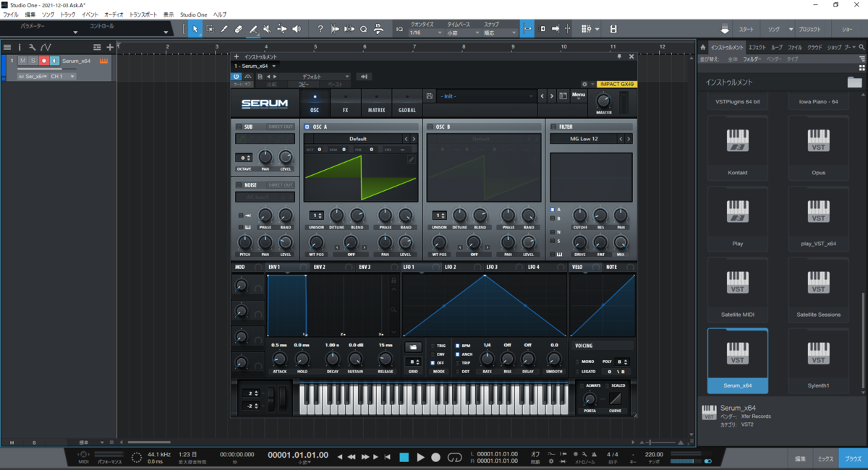
Task: Open the timebase dropdown
Action: coord(462,33)
